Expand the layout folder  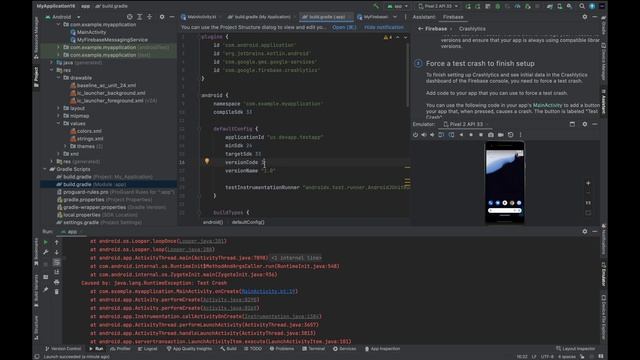59,108
